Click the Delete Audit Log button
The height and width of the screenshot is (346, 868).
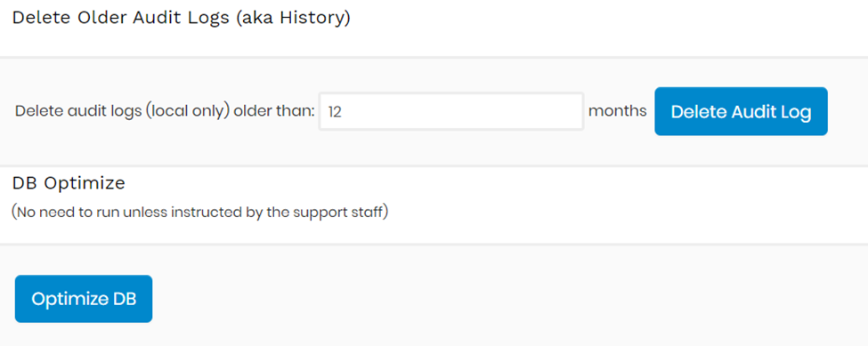coord(741,111)
